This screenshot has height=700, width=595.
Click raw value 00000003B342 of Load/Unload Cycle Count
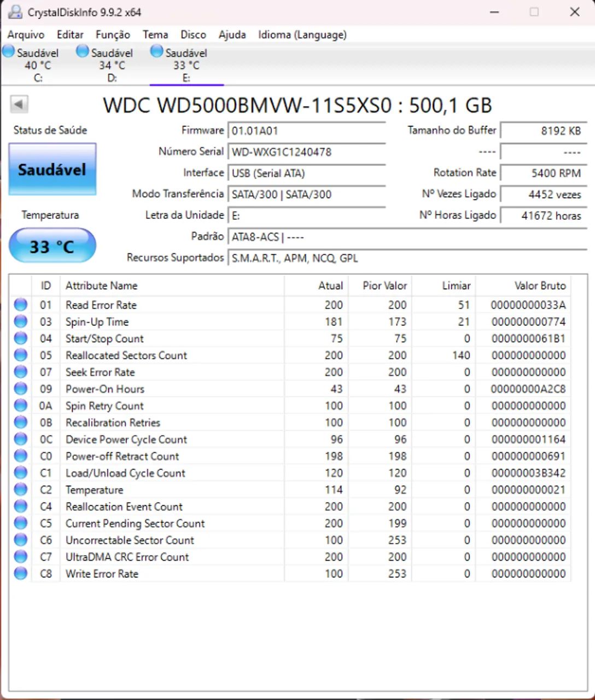click(528, 473)
